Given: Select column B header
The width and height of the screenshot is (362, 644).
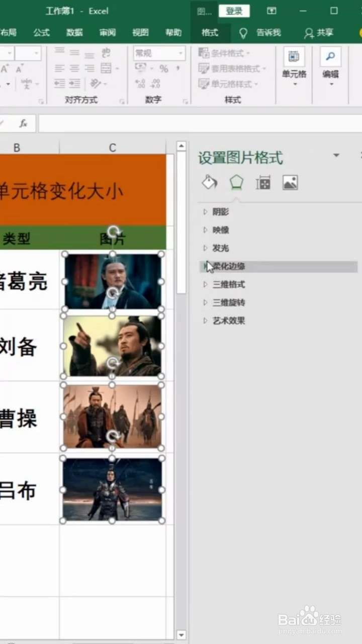Looking at the screenshot, I should (x=17, y=147).
